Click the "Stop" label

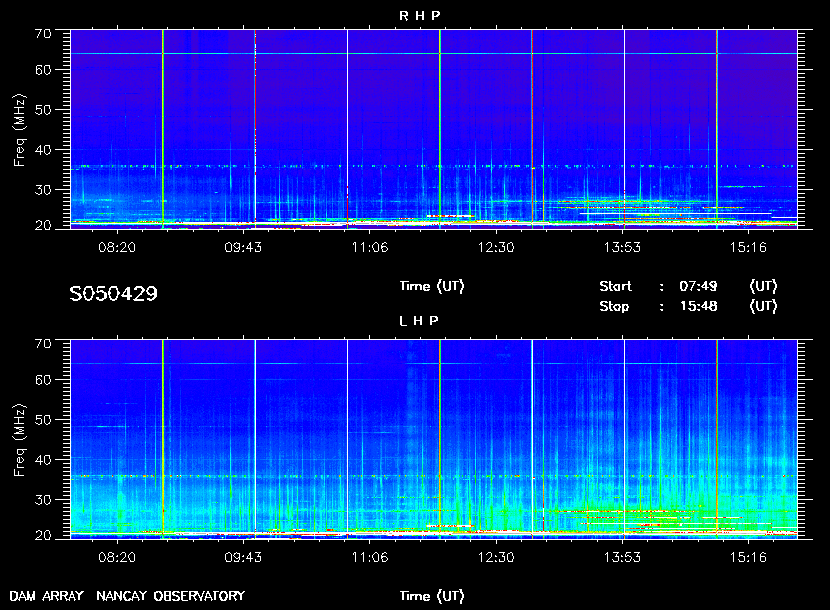614,307
